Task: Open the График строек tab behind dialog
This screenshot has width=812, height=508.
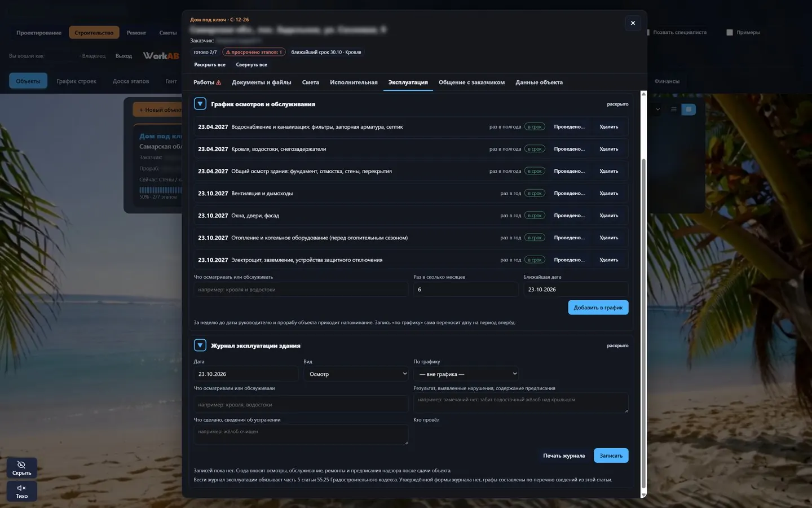Action: click(x=76, y=81)
